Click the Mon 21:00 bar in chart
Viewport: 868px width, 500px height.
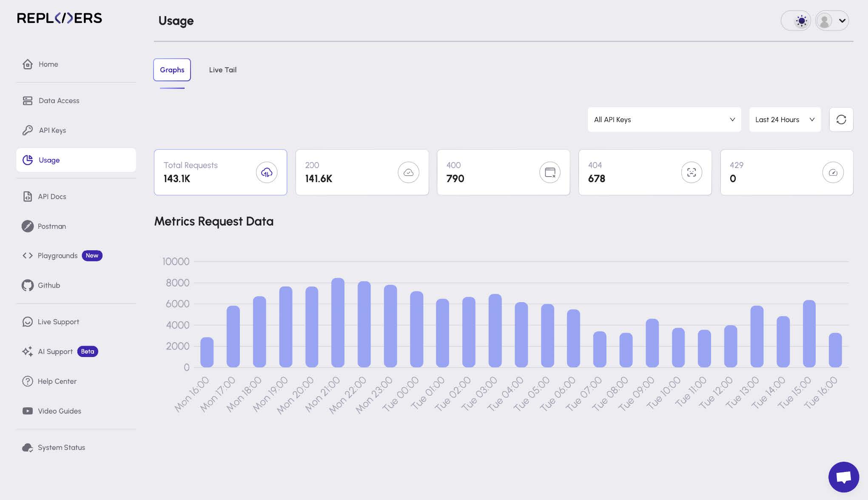(x=338, y=323)
